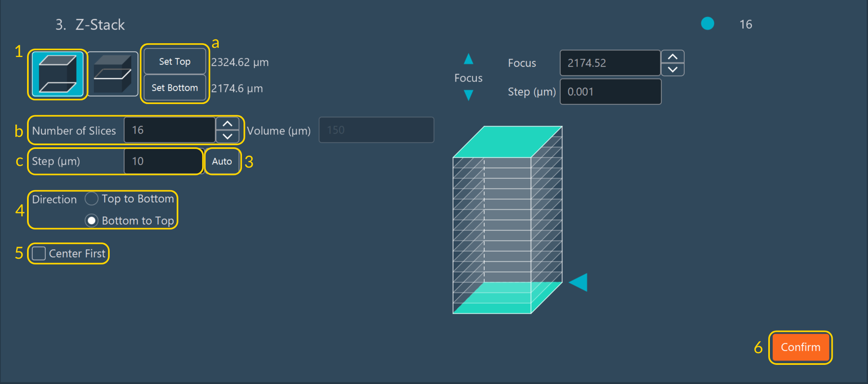
Task: Enable the Center First checkbox
Action: coord(39,253)
